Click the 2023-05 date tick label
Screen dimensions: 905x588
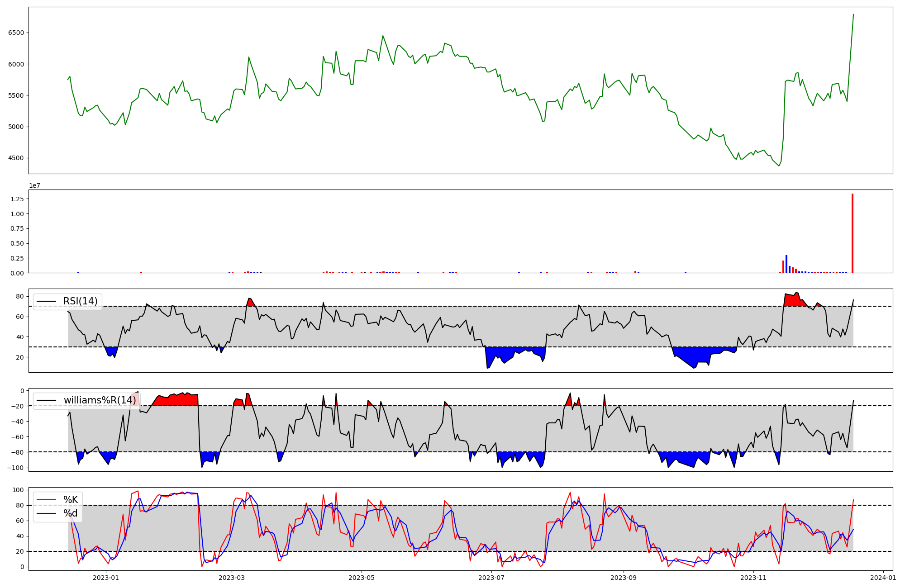362,578
